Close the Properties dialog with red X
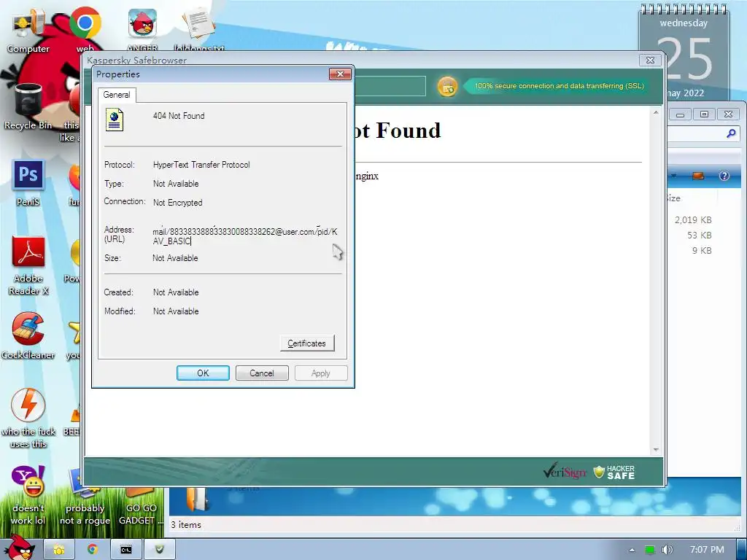 340,74
